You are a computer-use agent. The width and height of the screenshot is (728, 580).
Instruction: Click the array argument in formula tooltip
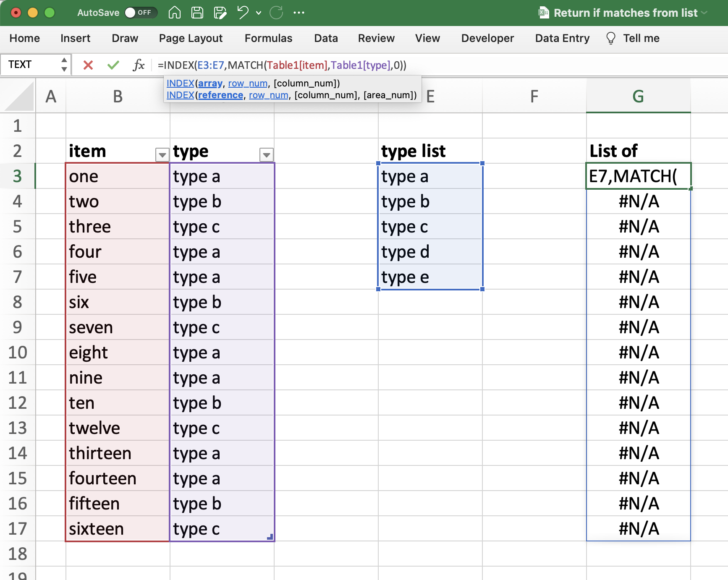(210, 83)
